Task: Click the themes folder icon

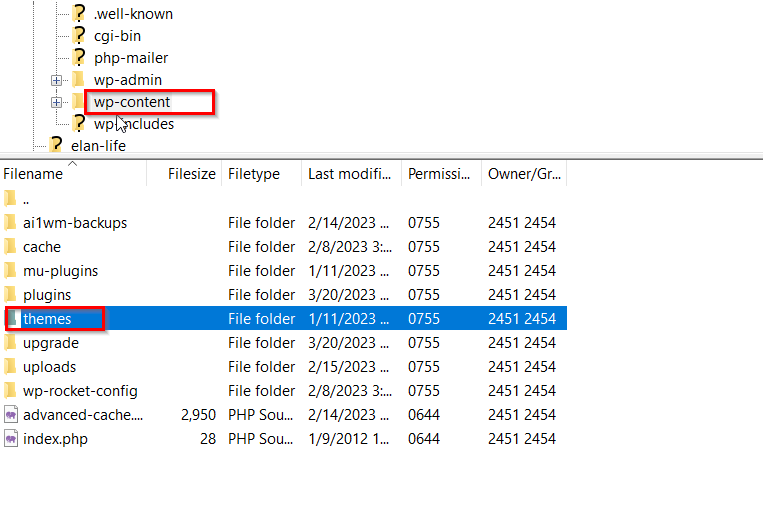Action: [x=12, y=319]
